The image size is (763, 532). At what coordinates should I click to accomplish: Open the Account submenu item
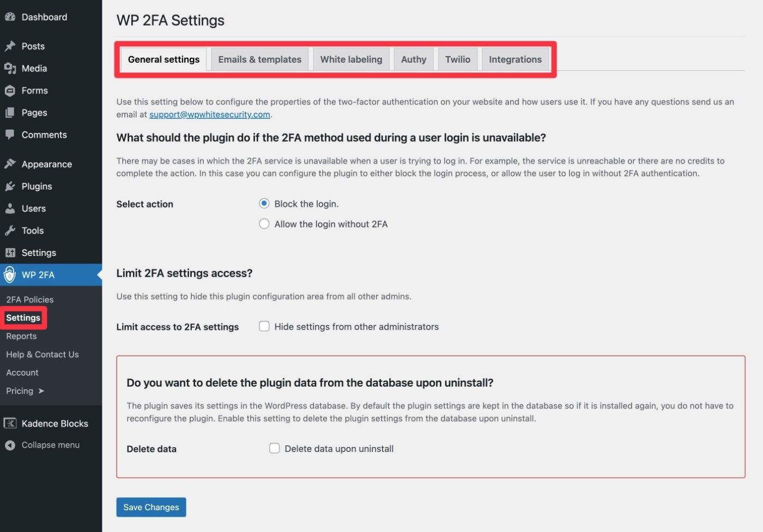pyautogui.click(x=22, y=372)
